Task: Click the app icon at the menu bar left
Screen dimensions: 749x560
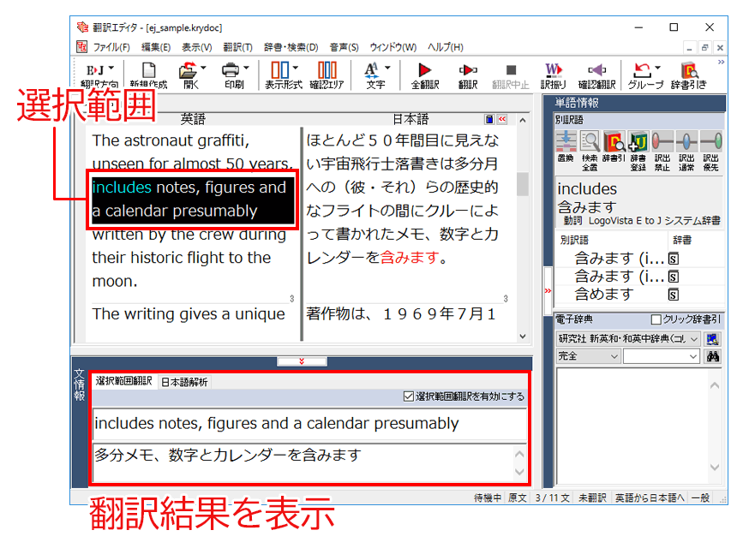Action: [x=81, y=47]
